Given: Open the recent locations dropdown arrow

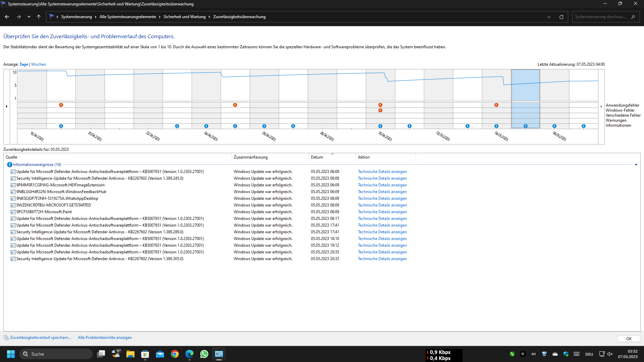Looking at the screenshot, I should 29,17.
